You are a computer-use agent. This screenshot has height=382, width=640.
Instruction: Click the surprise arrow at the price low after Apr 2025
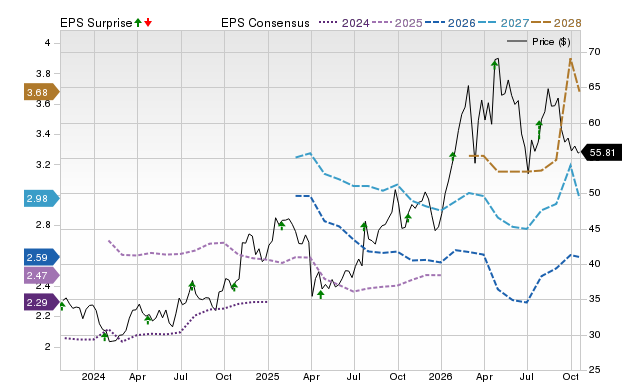(x=321, y=294)
